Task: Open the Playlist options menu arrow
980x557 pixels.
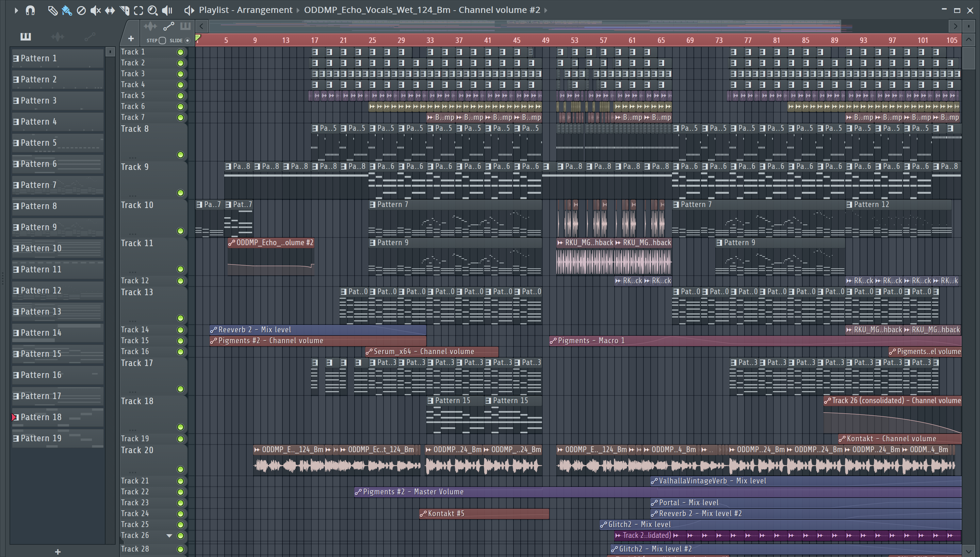Action: pyautogui.click(x=16, y=10)
